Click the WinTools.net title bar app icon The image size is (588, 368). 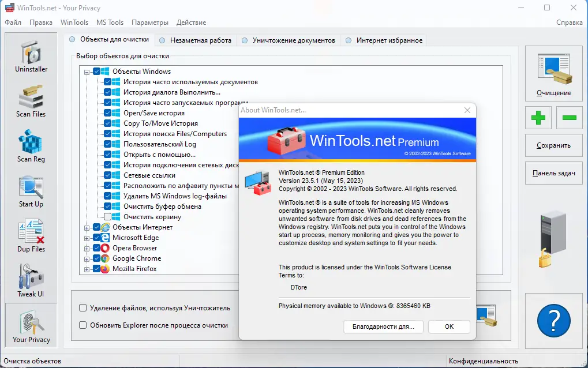tap(9, 7)
